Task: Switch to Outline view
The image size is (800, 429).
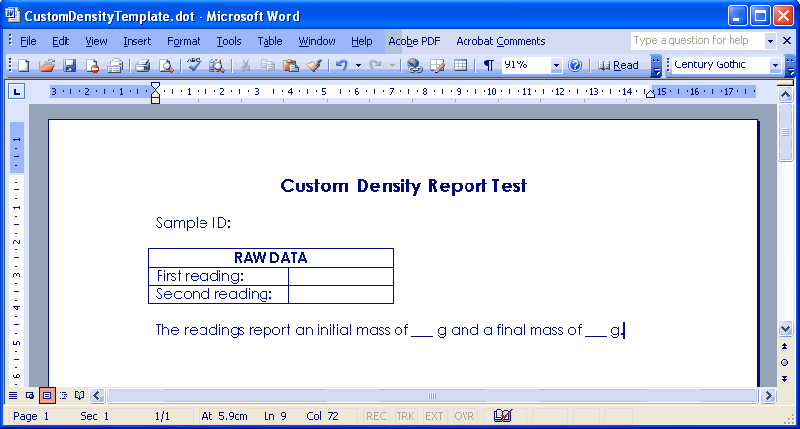Action: coord(63,395)
